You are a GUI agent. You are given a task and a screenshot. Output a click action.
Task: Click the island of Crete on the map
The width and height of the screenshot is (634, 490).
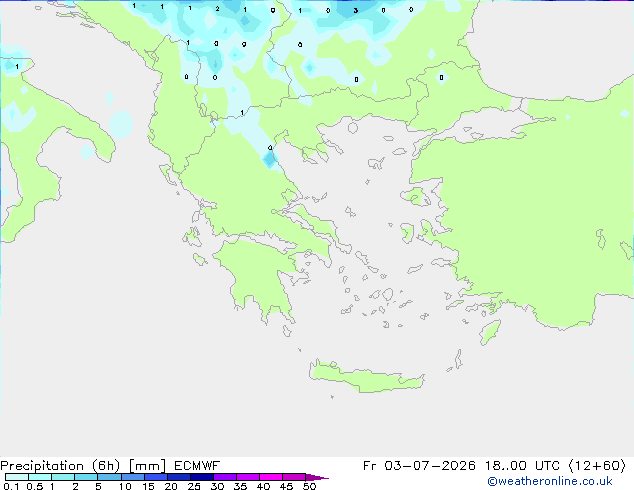(366, 377)
